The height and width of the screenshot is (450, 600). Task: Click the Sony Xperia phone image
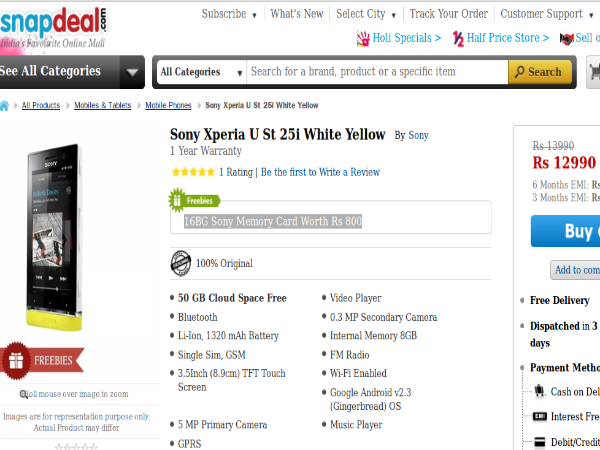54,237
